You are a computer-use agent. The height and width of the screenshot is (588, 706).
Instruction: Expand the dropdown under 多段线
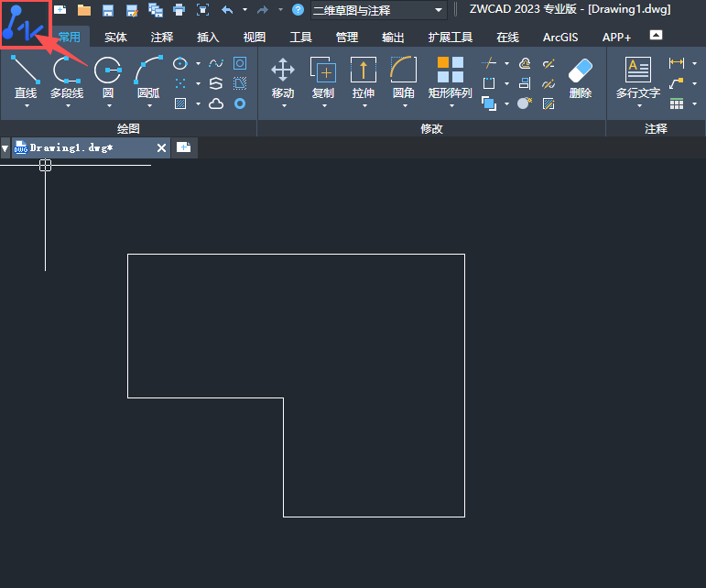coord(68,106)
